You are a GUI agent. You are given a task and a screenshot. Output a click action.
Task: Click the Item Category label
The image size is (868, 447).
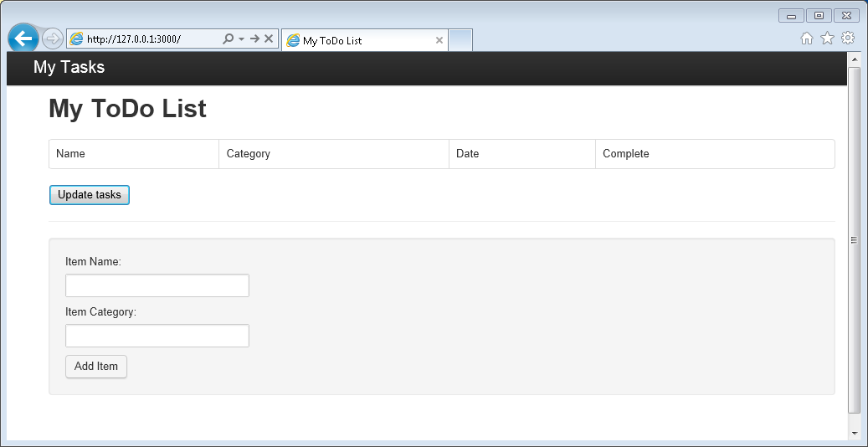100,312
